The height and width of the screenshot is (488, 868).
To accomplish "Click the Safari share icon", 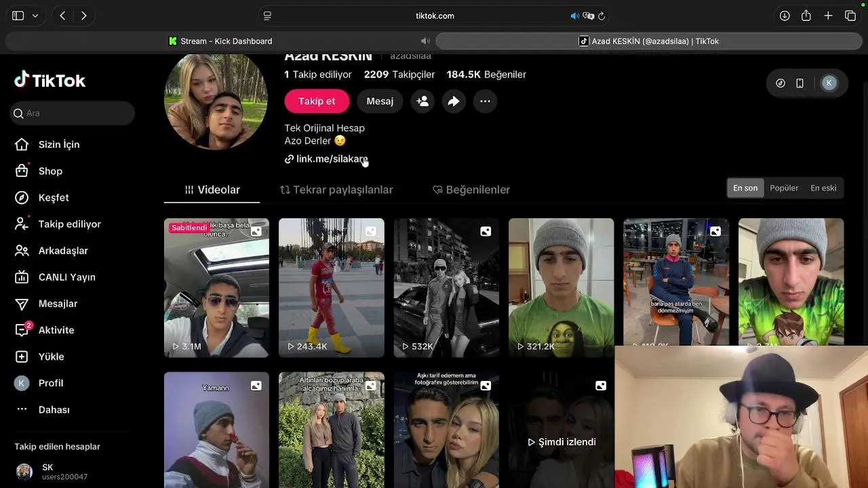I will (806, 16).
